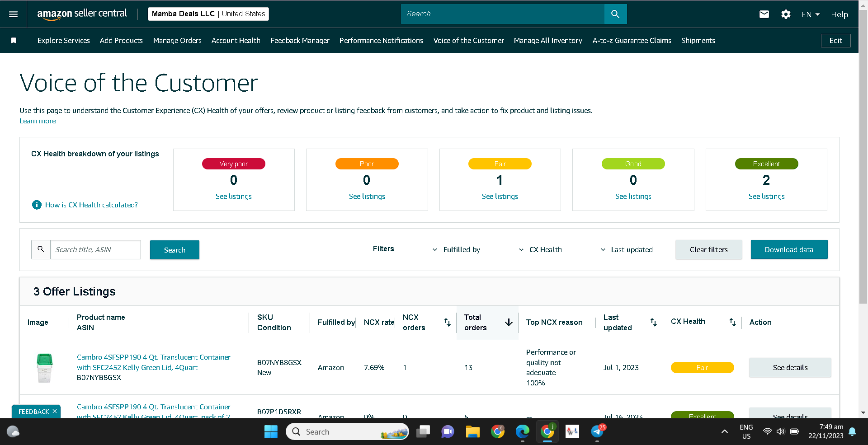This screenshot has height=445, width=868.
Task: Open A-to-z Guarantee Claims
Action: pyautogui.click(x=632, y=41)
